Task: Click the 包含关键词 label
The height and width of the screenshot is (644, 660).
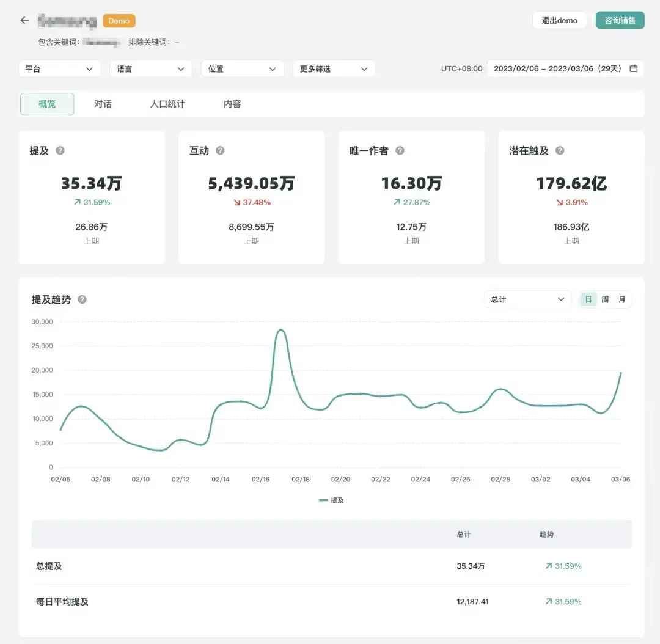Action: (59, 42)
